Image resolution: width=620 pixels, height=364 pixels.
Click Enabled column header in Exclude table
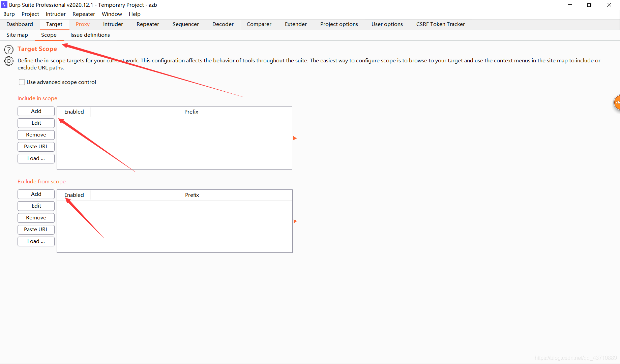(74, 195)
